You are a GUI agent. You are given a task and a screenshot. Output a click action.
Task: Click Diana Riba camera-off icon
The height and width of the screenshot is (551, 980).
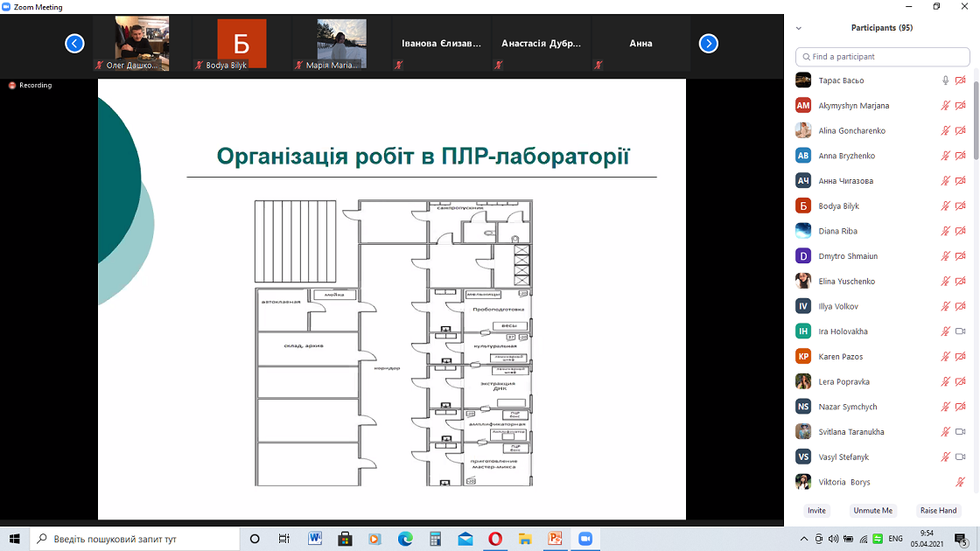[961, 231]
